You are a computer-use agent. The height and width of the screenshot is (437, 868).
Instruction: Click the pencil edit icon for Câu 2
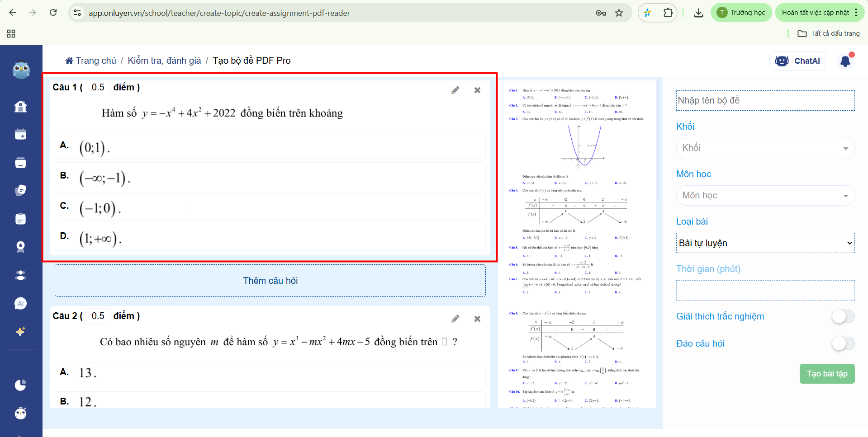(x=455, y=319)
